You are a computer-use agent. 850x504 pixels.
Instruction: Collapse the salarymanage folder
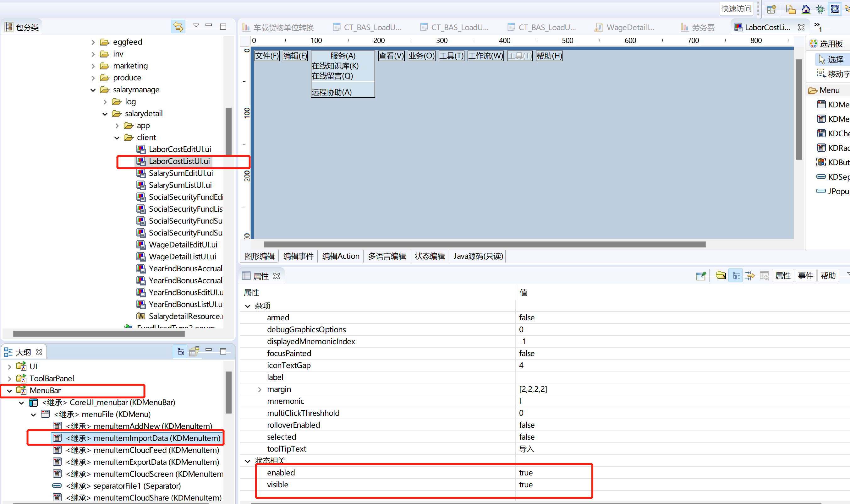93,90
